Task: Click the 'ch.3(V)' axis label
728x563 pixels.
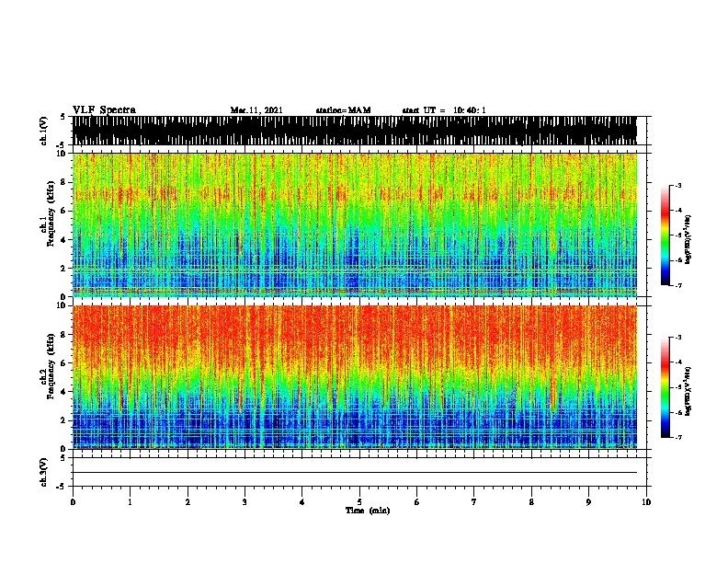Action: (x=43, y=472)
